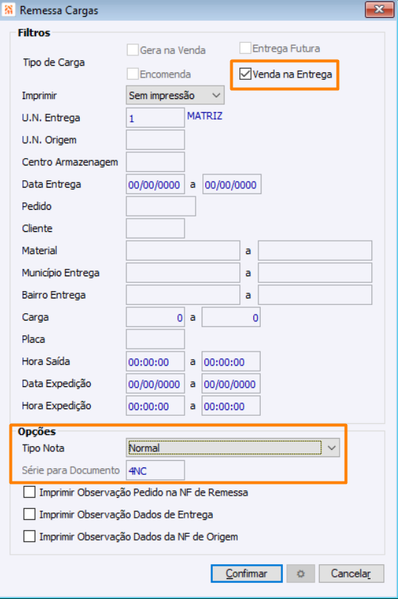Image resolution: width=398 pixels, height=599 pixels.
Task: Focus the Hora Saída end time field
Action: coord(231,361)
